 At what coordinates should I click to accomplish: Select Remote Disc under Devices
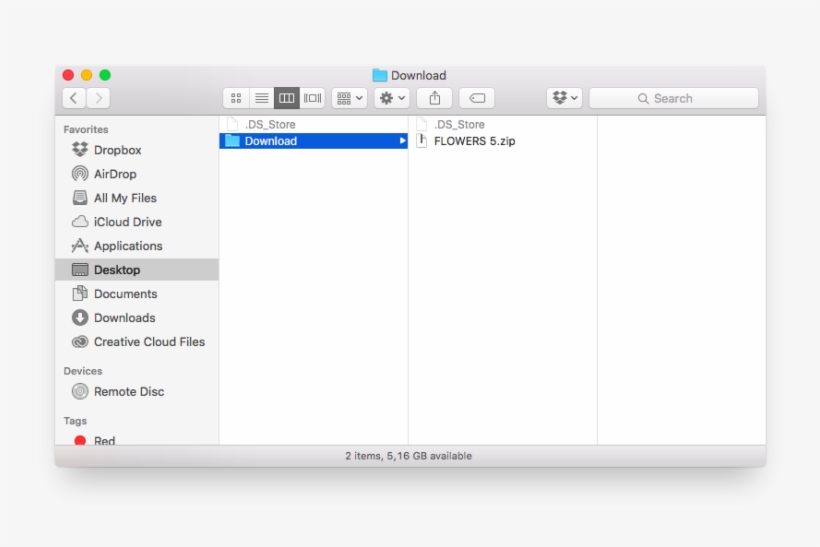(128, 392)
